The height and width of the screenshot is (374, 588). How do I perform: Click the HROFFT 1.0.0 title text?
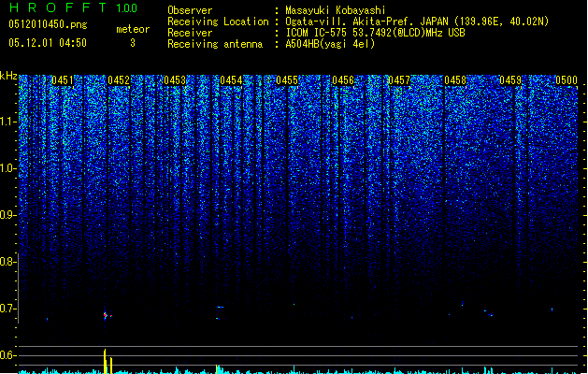click(x=74, y=7)
